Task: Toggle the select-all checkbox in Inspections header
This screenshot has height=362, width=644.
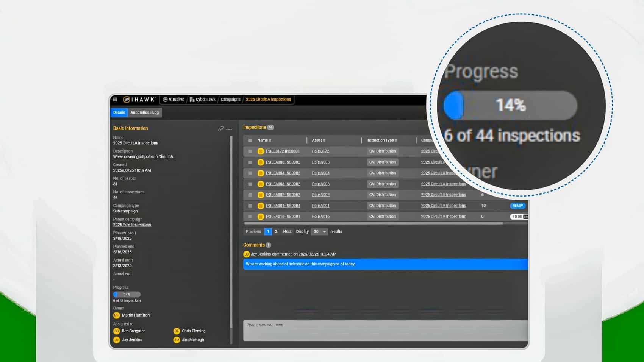Action: click(250, 140)
